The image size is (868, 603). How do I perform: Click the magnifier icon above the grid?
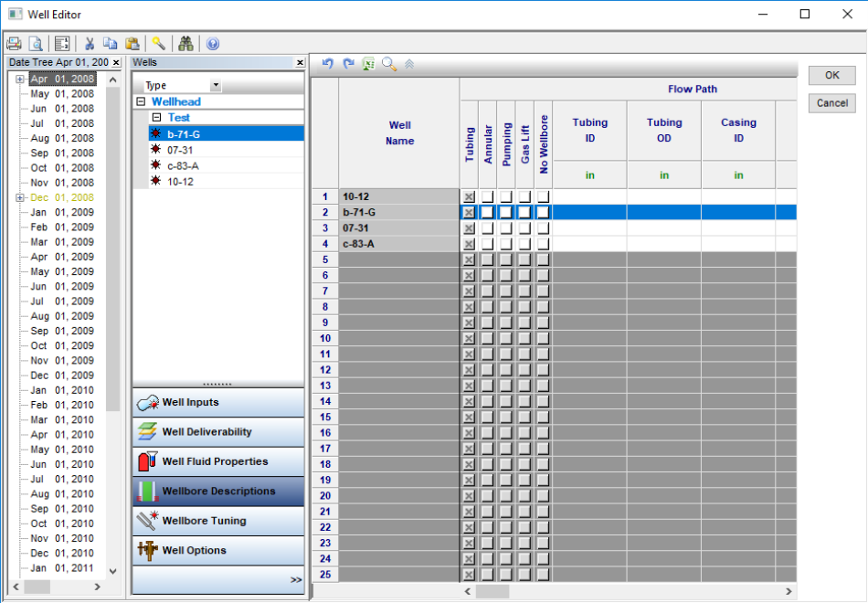(x=389, y=64)
